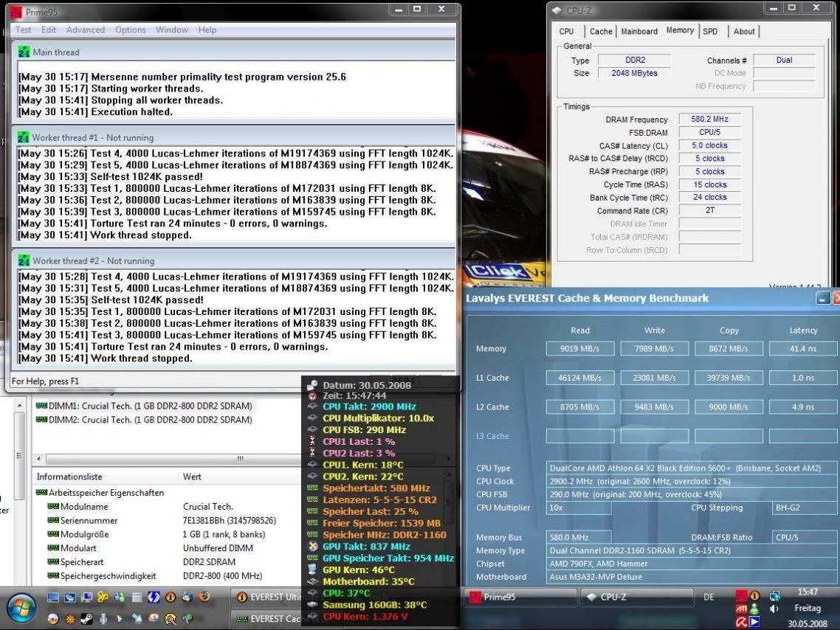
Task: Click the blue lightning quick launch icon
Action: coord(154,597)
